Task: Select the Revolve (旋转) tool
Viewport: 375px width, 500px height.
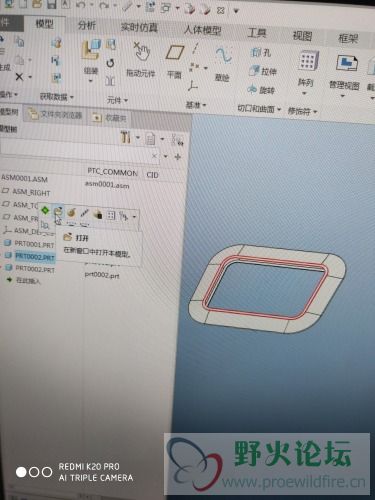Action: pos(261,90)
